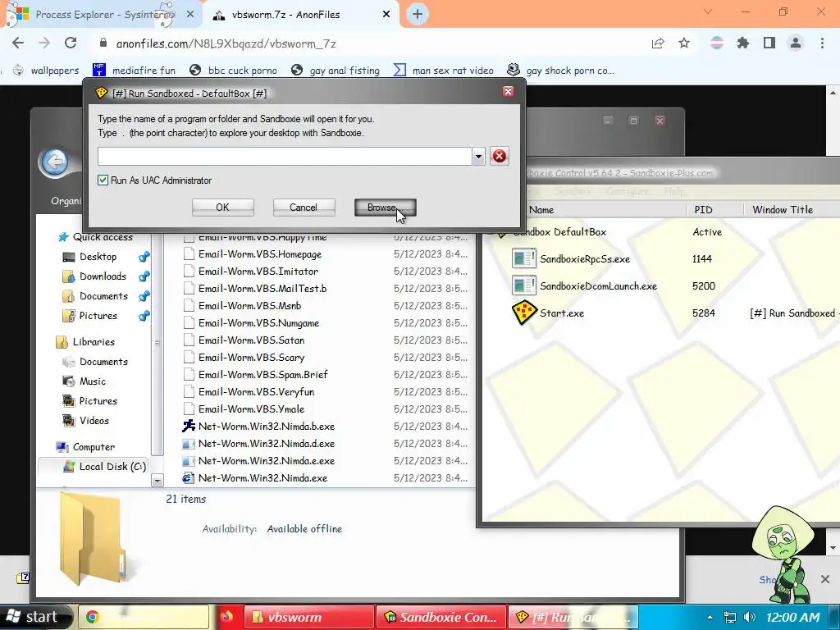This screenshot has width=840, height=630.
Task: Open Chrome share icon in address bar
Action: coord(658,43)
